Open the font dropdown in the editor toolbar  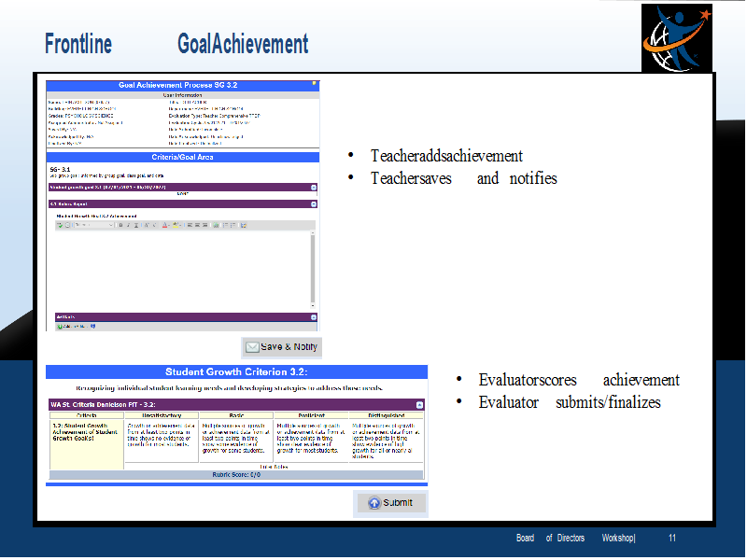(x=95, y=225)
